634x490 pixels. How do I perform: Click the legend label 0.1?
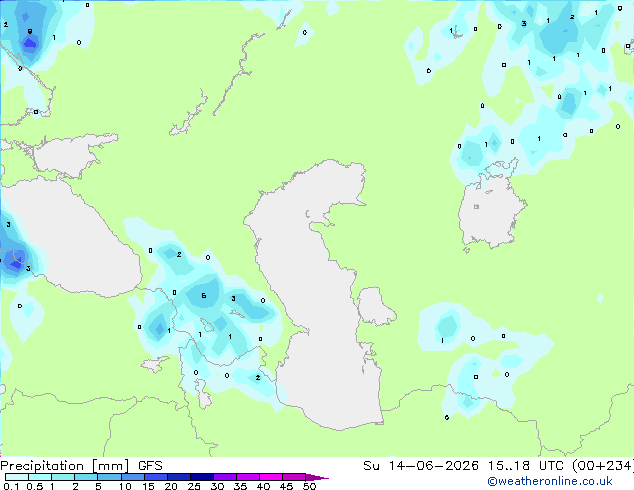pos(12,486)
